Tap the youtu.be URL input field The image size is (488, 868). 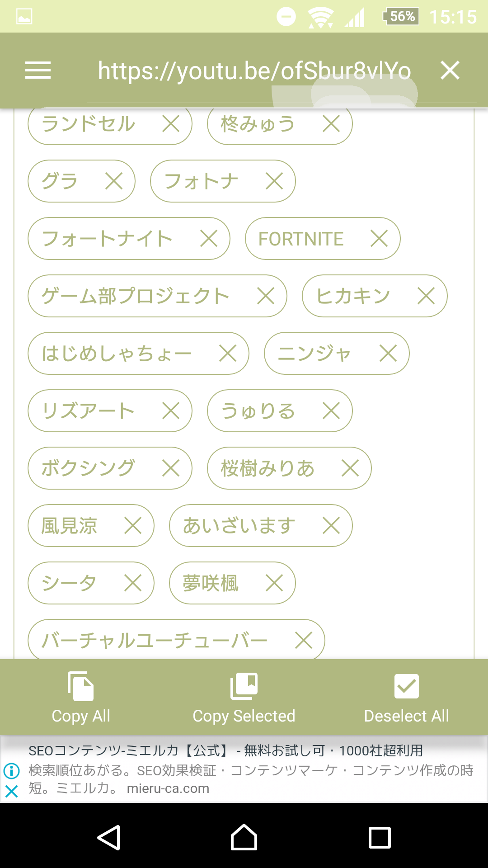[x=254, y=71]
